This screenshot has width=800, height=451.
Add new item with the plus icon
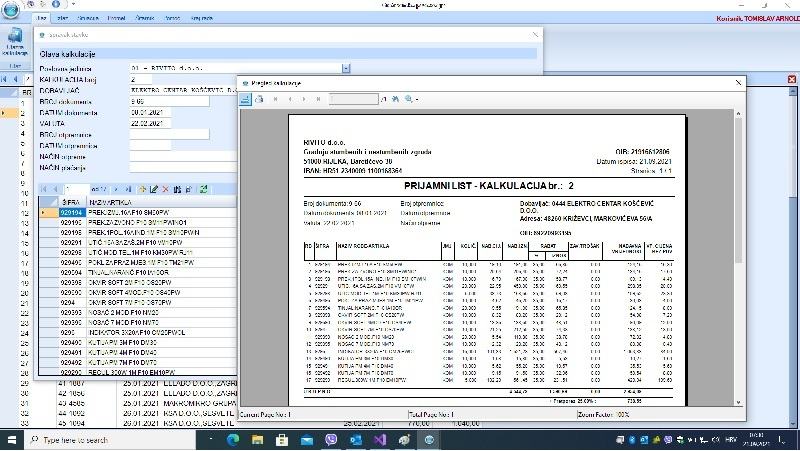tap(141, 188)
